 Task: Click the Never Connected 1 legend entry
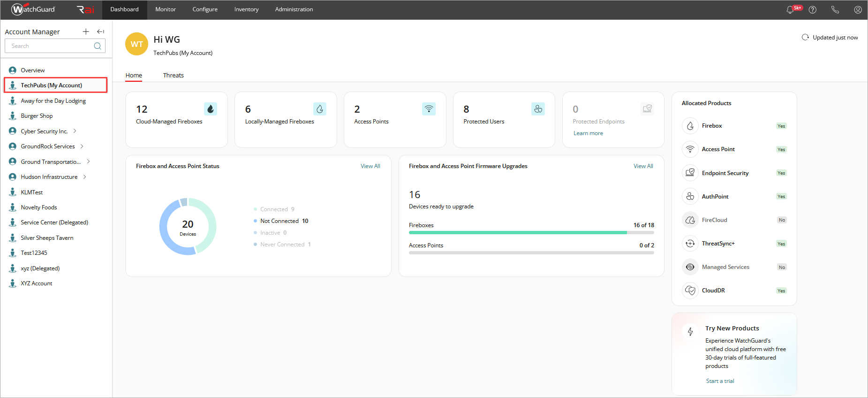coord(282,244)
